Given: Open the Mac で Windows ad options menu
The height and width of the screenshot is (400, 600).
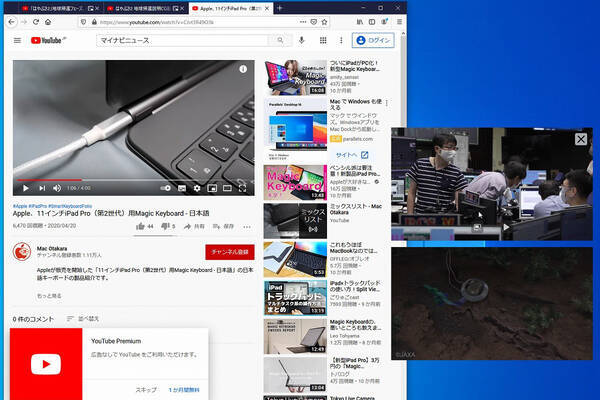Looking at the screenshot, I should click(387, 103).
